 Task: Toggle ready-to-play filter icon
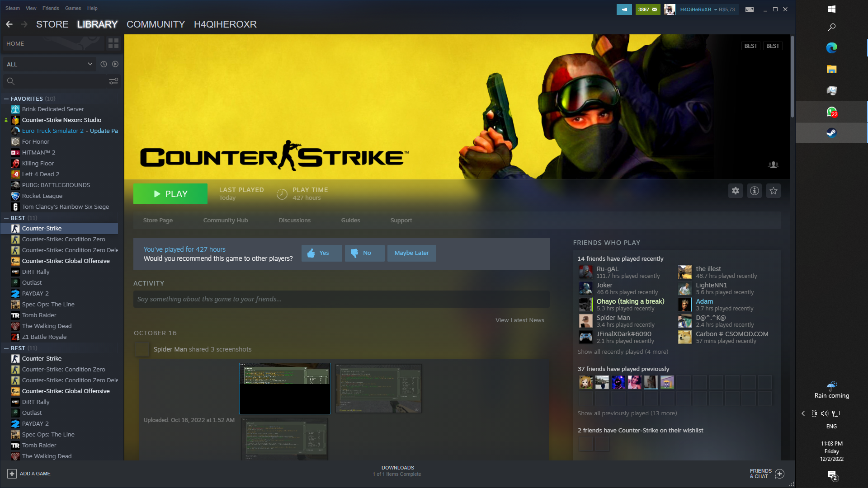click(115, 64)
